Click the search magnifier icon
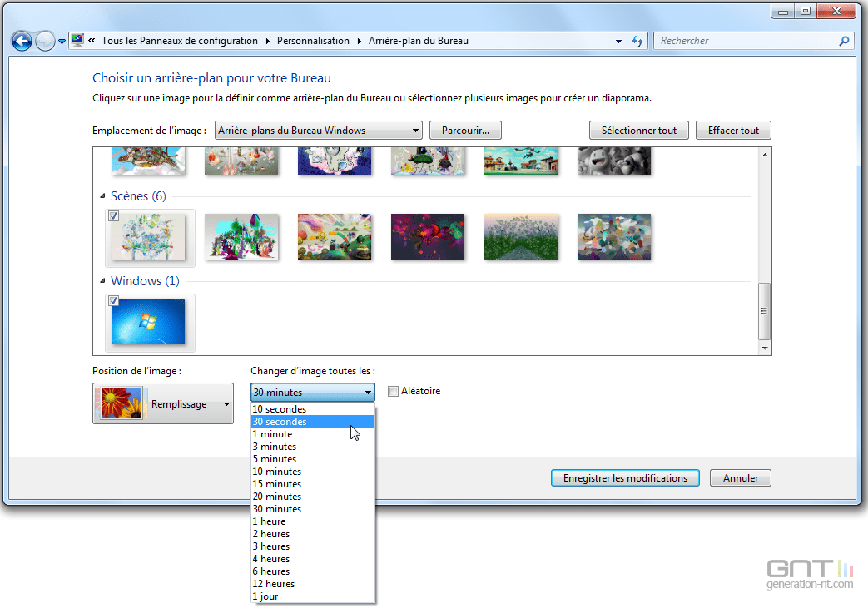The width and height of the screenshot is (868, 608). click(843, 40)
